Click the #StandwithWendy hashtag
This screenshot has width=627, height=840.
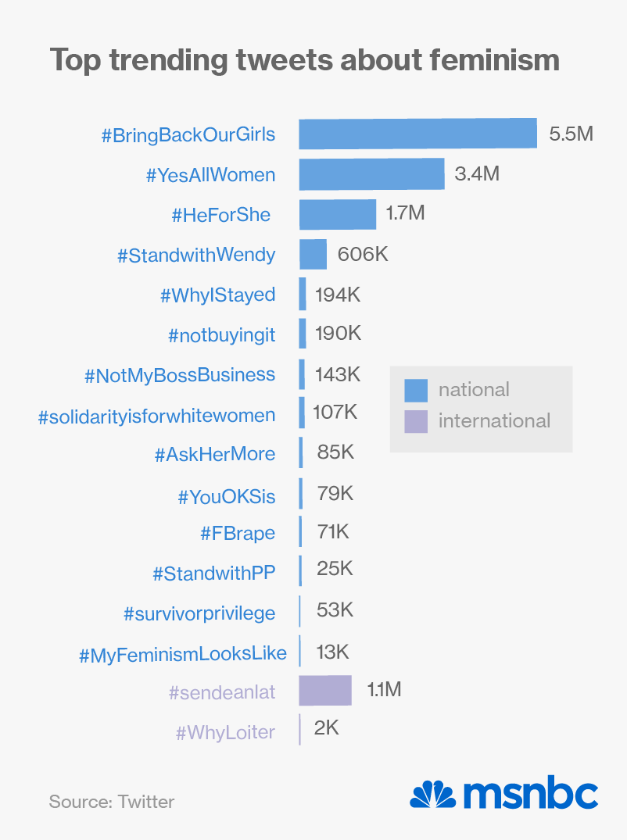point(196,255)
